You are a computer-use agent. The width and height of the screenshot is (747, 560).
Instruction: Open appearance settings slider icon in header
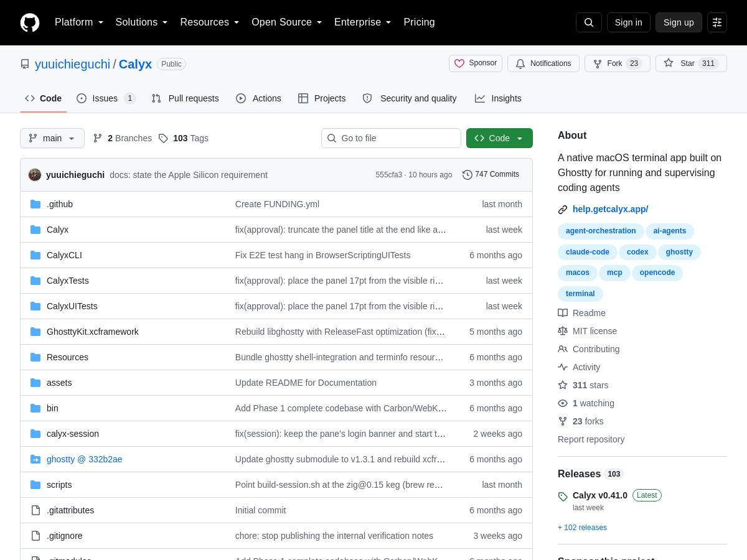pos(717,22)
